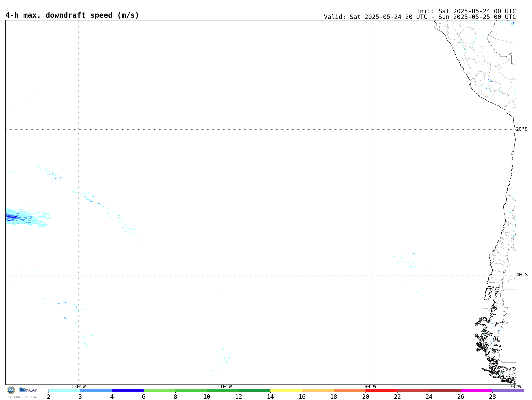Click the red 20-22 colorbar swatch
This screenshot has width=532, height=400.
[x=381, y=391]
